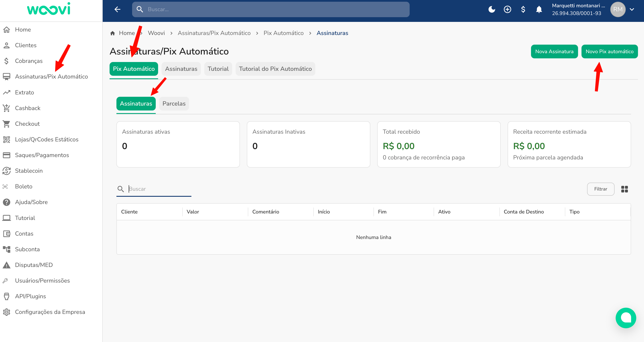Toggle dark mode moon icon
Screen dimensions: 644x342
coord(491,9)
